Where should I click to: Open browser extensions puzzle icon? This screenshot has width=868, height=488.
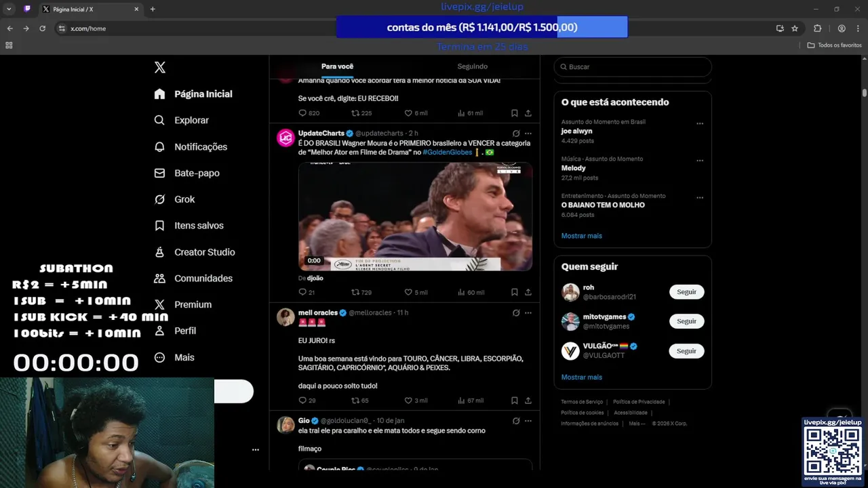[817, 28]
